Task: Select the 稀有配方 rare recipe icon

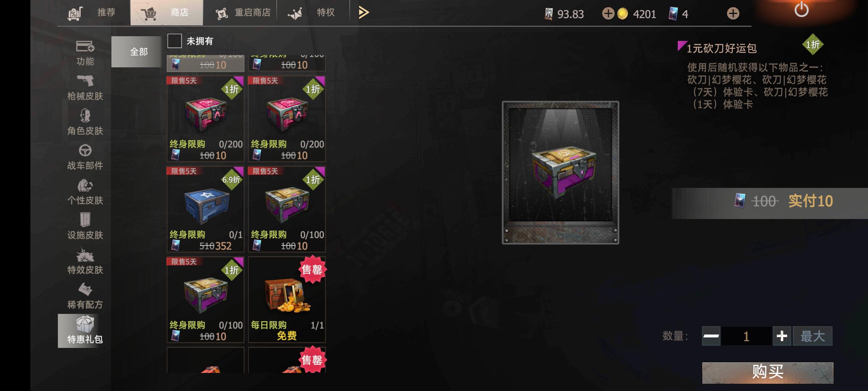Action: (85, 289)
